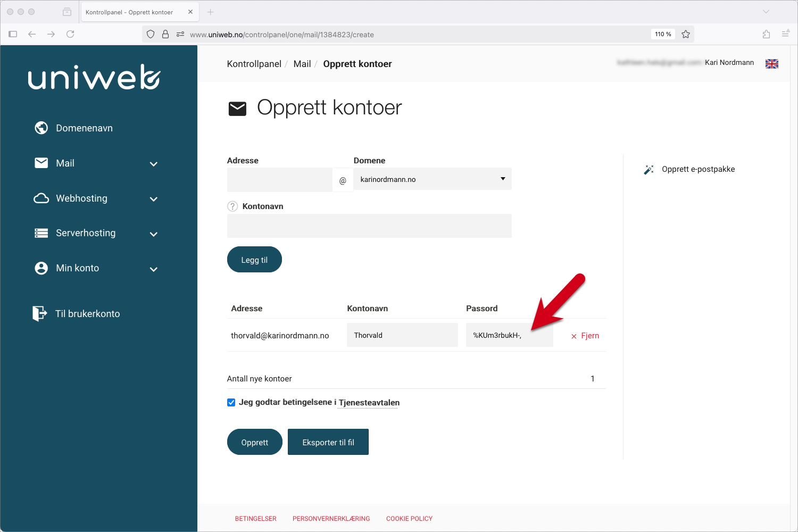
Task: Open Mail menu item in sidebar
Action: coord(65,163)
